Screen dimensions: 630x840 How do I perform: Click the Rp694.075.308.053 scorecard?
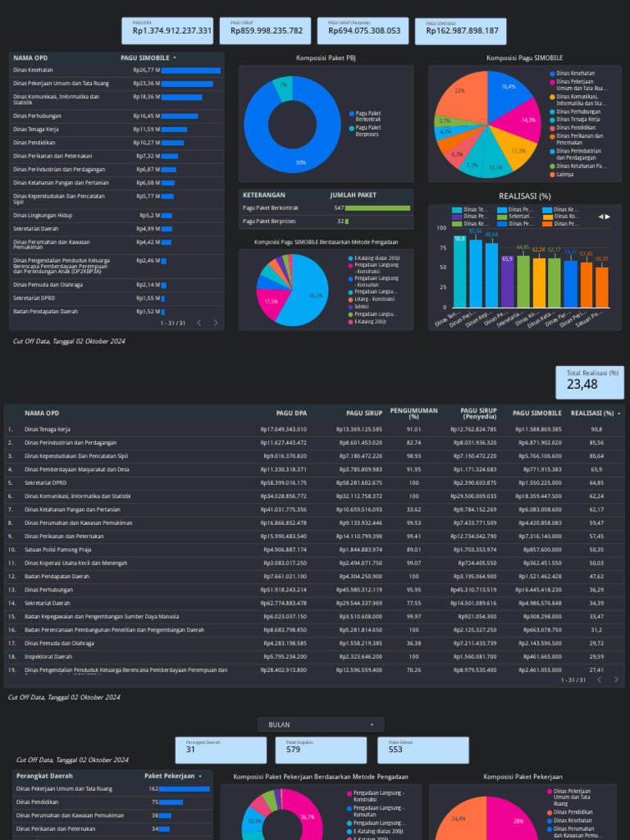coord(363,31)
